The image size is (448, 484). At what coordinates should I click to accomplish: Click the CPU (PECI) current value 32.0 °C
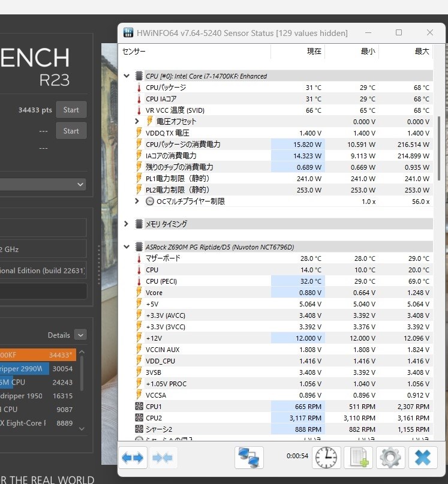pos(311,281)
